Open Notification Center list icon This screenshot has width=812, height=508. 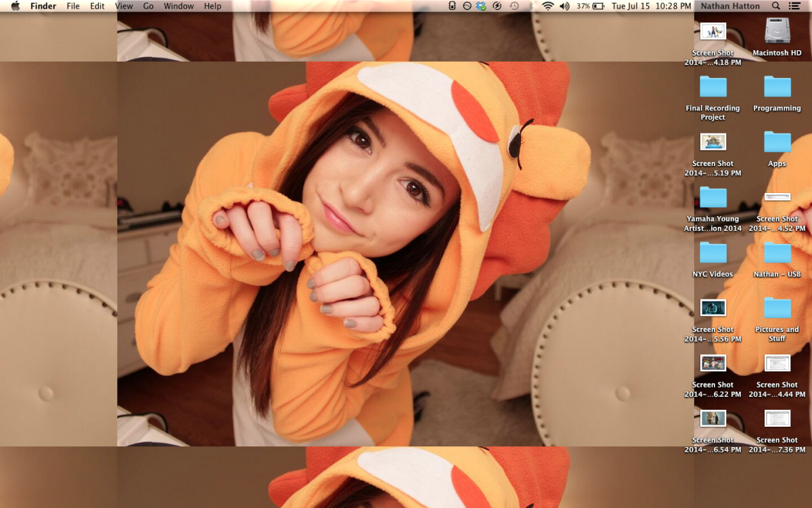794,6
